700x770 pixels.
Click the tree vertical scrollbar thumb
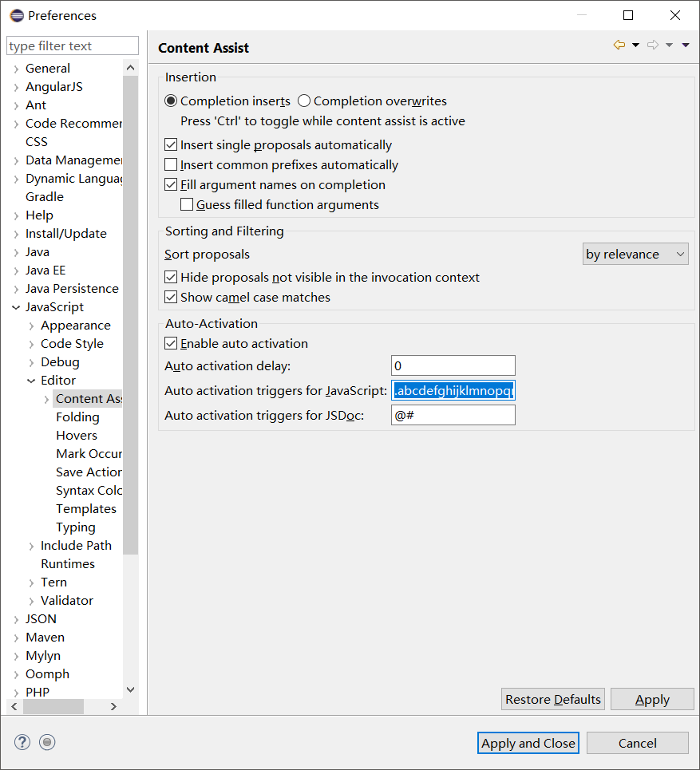coord(131,314)
